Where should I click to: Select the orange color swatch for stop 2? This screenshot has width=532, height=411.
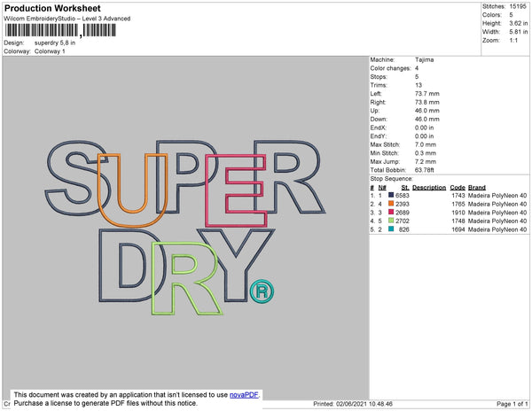(391, 204)
